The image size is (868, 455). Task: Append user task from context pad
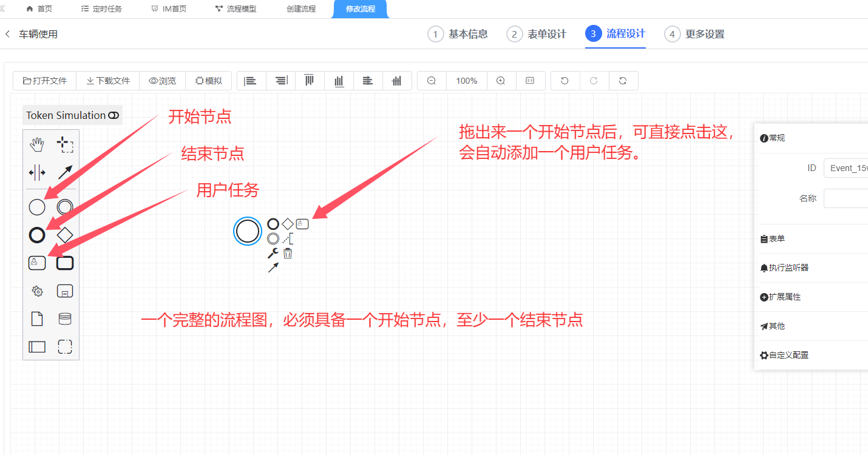(x=302, y=224)
